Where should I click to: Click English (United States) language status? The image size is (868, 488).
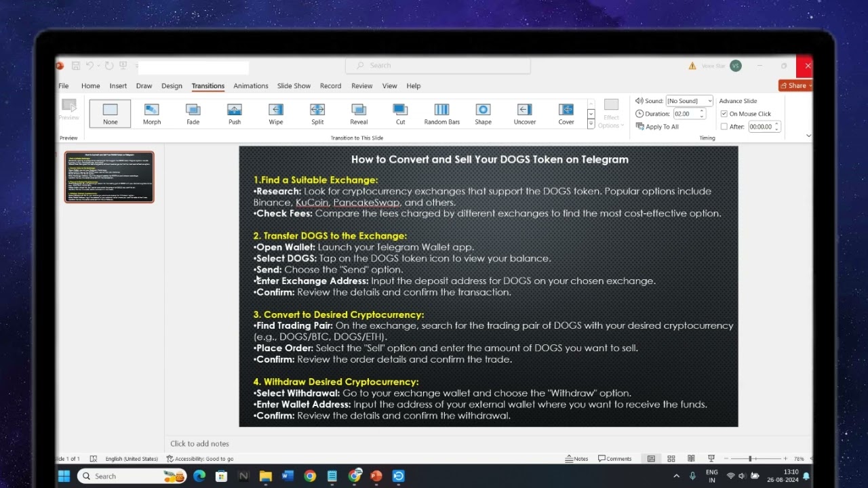pyautogui.click(x=132, y=459)
